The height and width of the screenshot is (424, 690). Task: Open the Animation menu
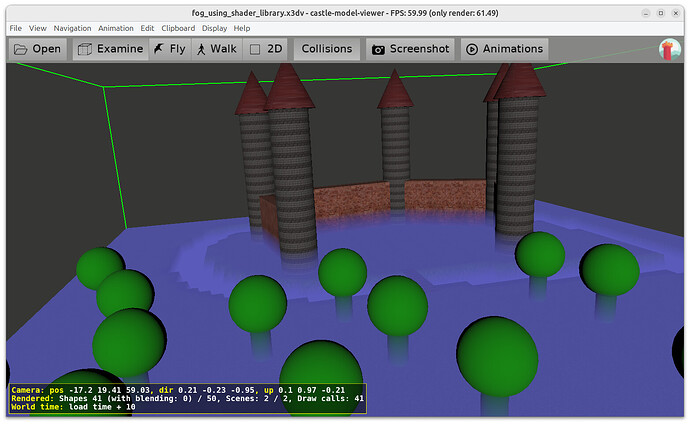tap(115, 28)
